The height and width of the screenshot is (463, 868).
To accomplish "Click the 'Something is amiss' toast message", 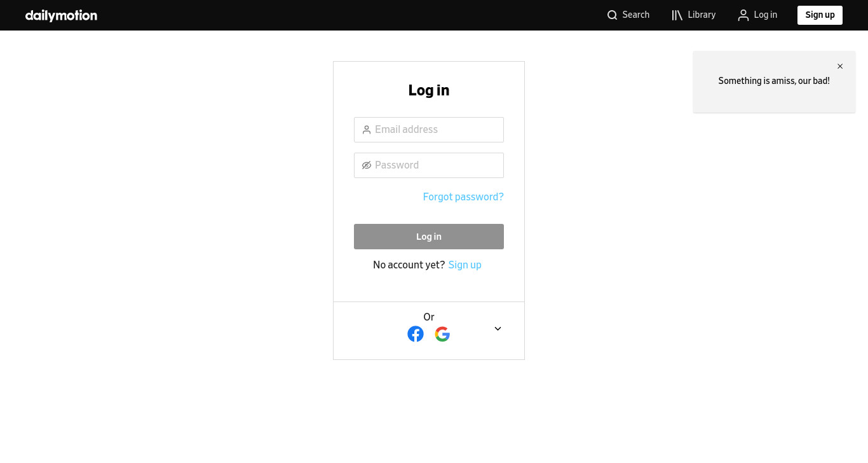I will pyautogui.click(x=774, y=81).
